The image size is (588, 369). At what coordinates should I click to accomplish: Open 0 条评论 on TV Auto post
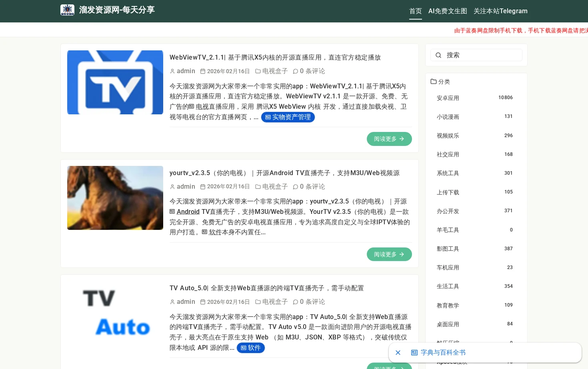(312, 302)
